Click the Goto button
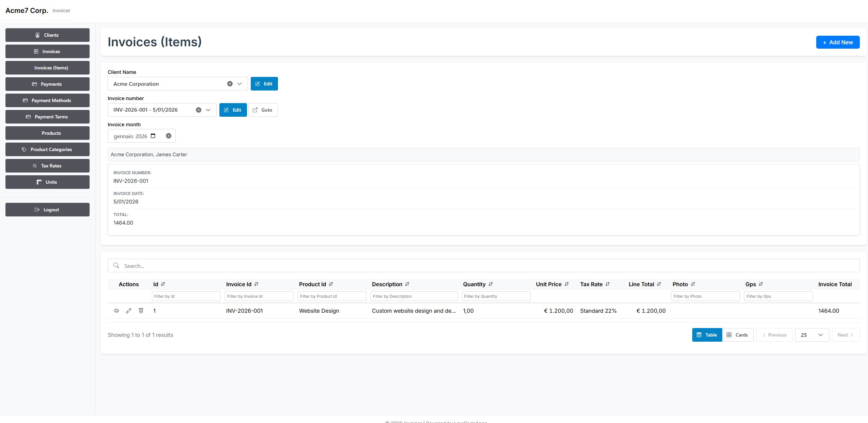This screenshot has height=423, width=868. (263, 110)
